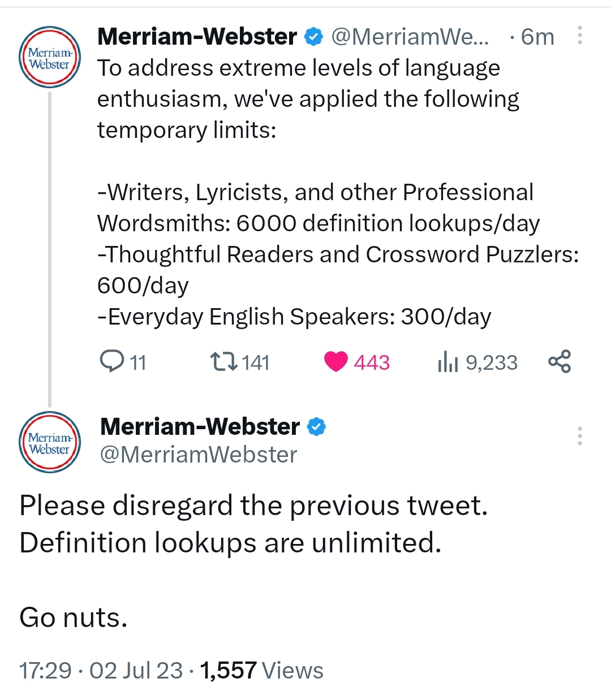Image resolution: width=611 pixels, height=700 pixels.
Task: Retweet the temporary limits tweet
Action: [x=223, y=361]
